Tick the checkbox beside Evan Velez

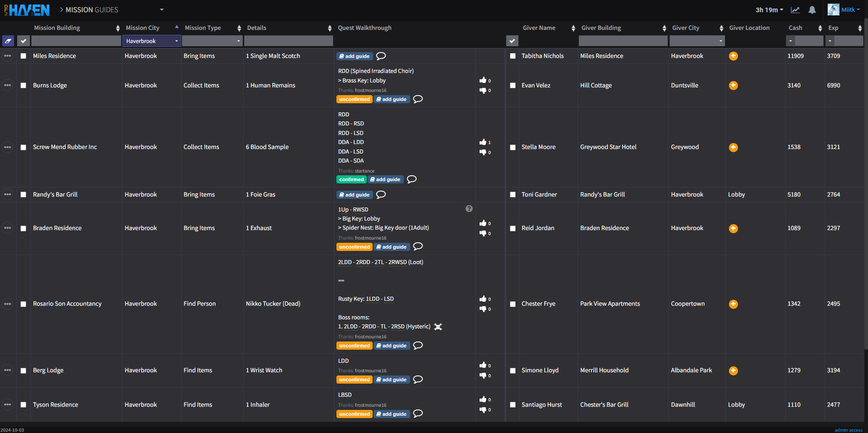click(x=513, y=86)
